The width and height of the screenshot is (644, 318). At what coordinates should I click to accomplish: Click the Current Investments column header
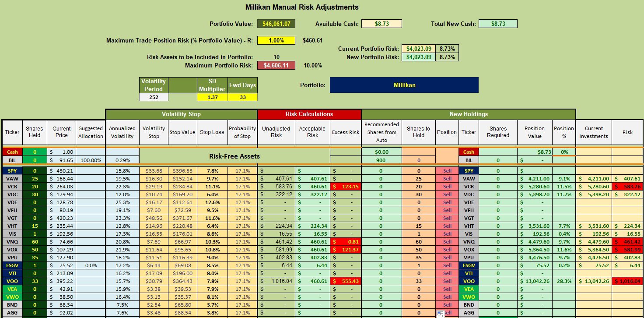[x=594, y=132]
